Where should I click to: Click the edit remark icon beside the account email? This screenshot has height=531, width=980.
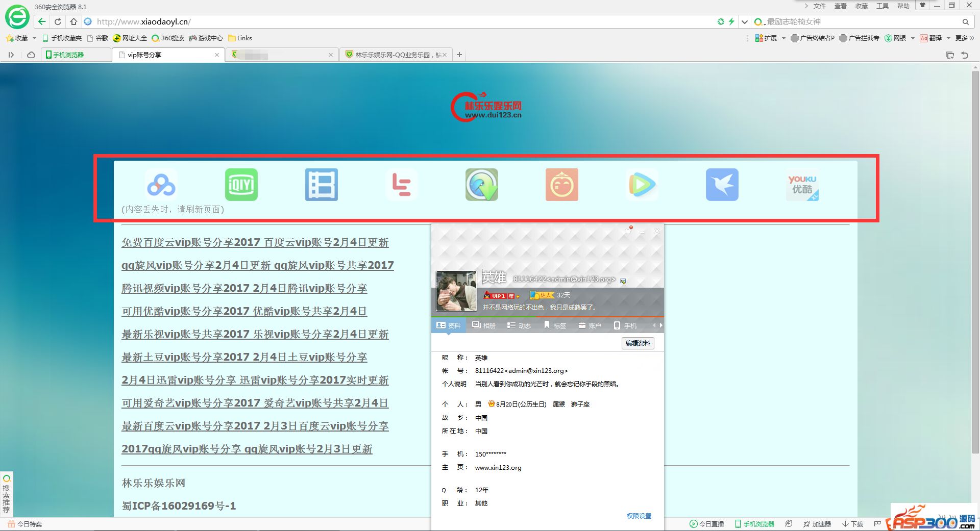point(623,281)
